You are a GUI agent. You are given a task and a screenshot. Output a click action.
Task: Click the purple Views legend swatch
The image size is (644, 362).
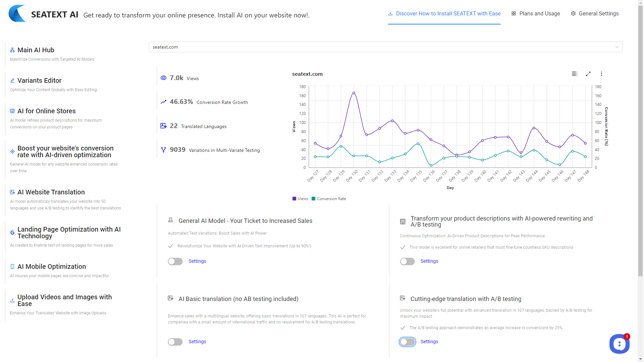294,199
